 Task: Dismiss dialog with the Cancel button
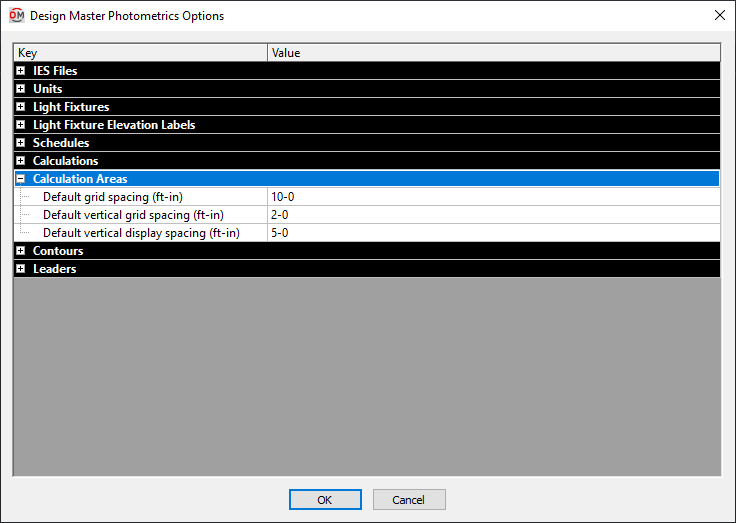pyautogui.click(x=409, y=500)
